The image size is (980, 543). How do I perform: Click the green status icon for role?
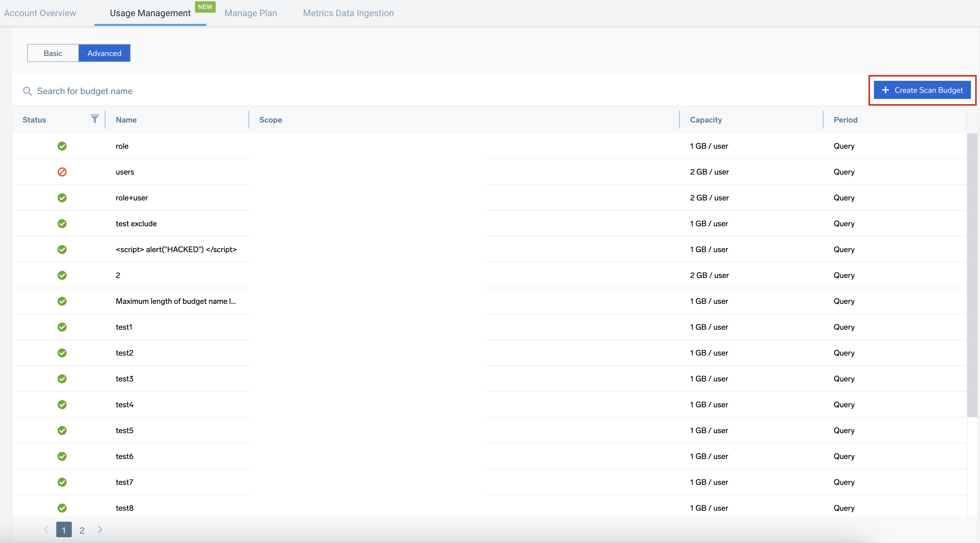pos(62,145)
